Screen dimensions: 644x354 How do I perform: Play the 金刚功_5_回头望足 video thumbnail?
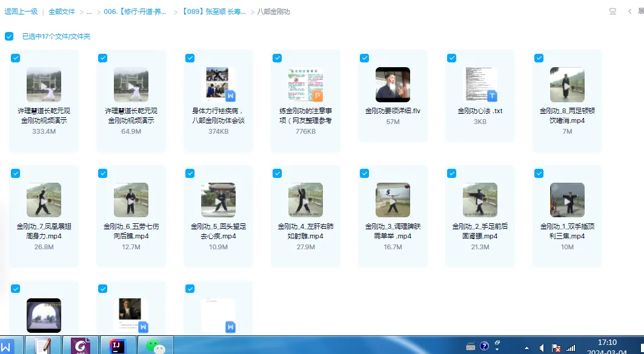[219, 200]
